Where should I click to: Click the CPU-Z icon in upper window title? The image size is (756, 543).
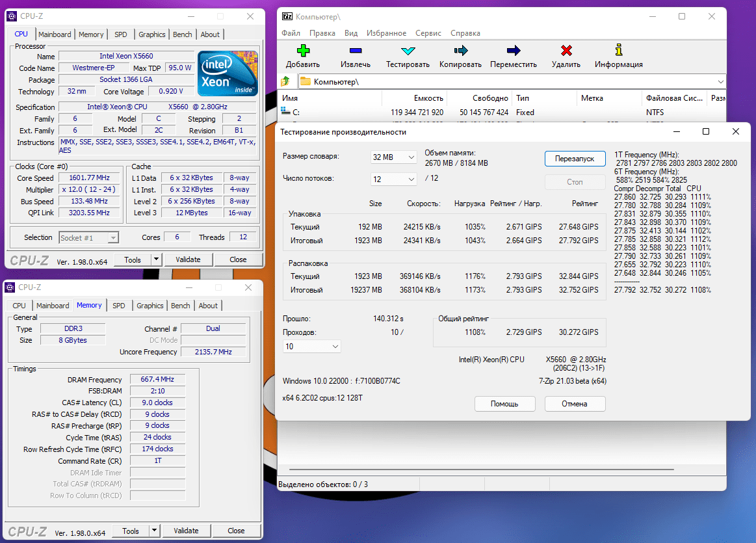point(12,16)
